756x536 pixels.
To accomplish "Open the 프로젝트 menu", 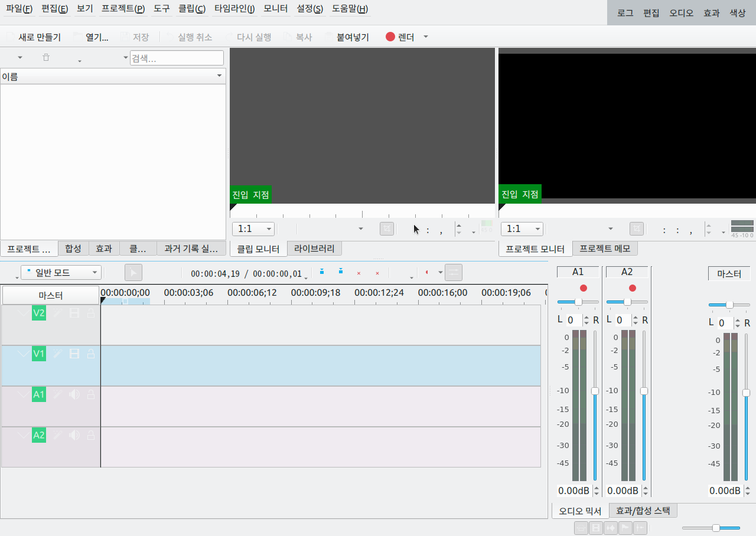I will (x=123, y=9).
